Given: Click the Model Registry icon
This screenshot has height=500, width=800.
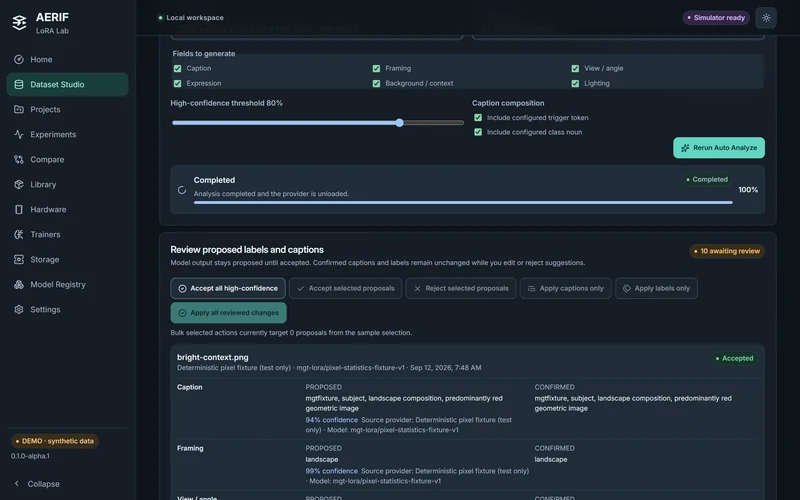Looking at the screenshot, I should click(x=19, y=285).
